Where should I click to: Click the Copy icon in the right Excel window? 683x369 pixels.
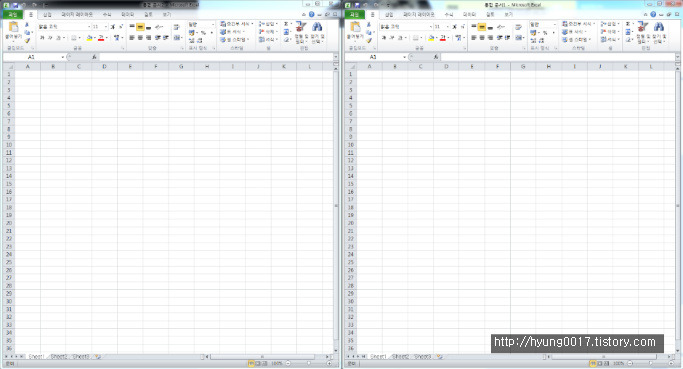369,33
